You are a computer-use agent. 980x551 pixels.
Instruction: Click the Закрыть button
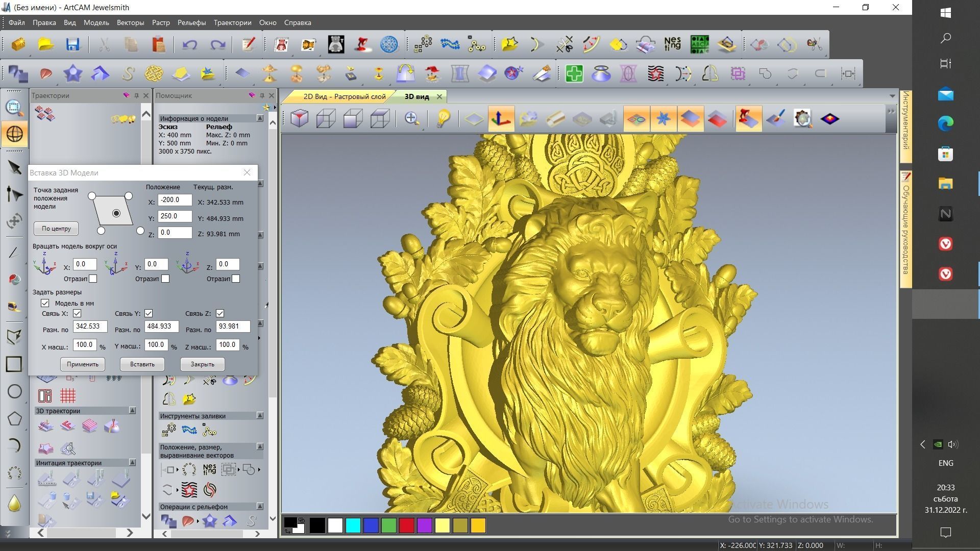click(x=203, y=364)
